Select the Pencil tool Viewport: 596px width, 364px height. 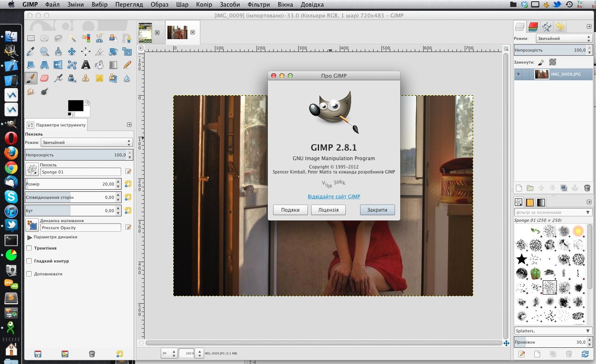127,65
